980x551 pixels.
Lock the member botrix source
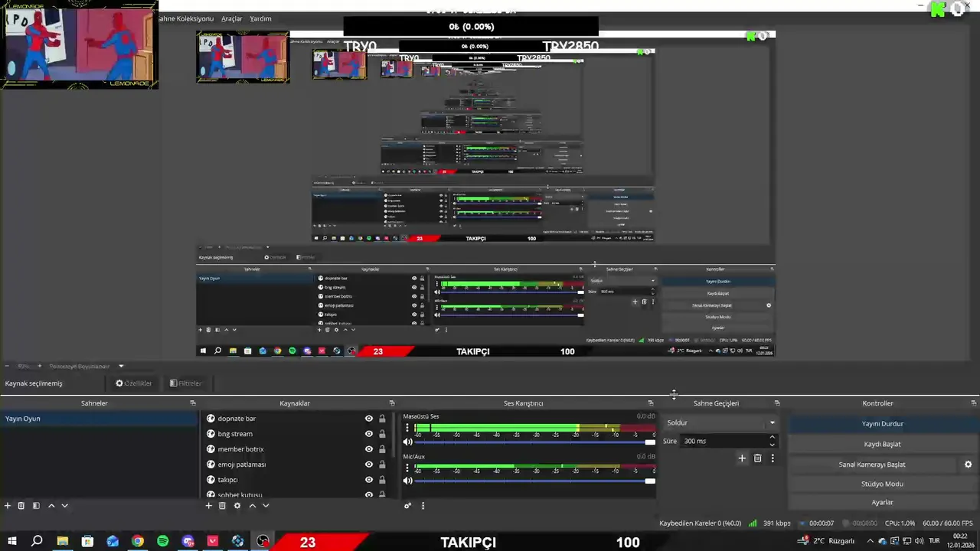382,449
